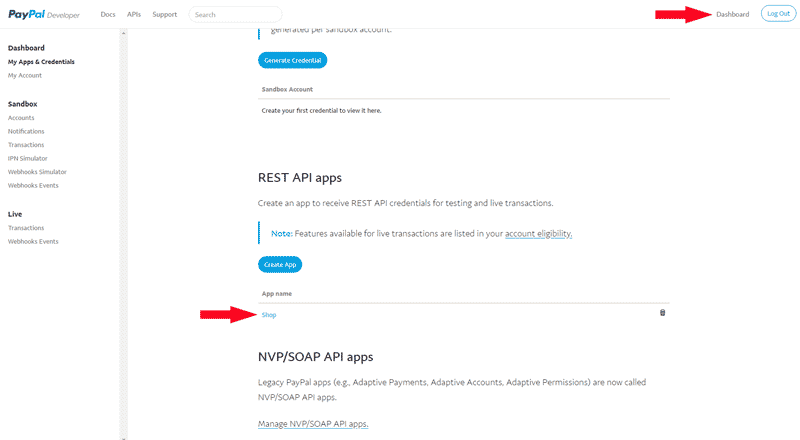Open Sandbox Transactions in sidebar

tap(26, 145)
